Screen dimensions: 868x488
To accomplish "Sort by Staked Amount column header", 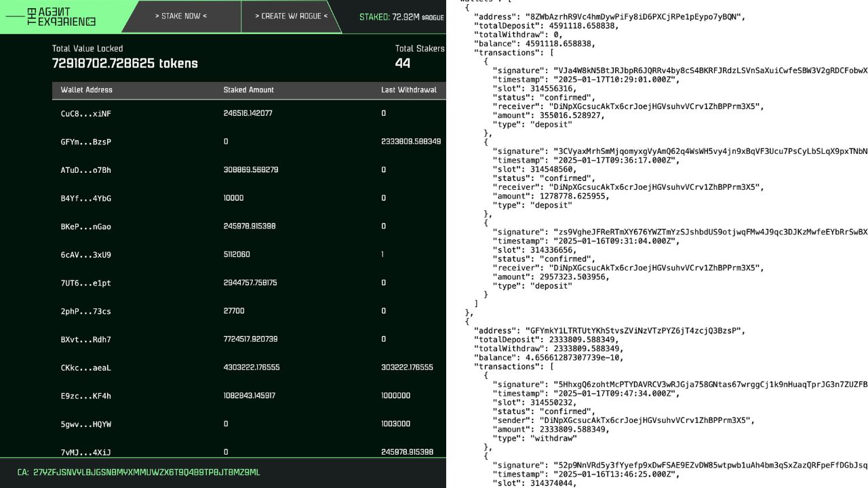I will 248,89.
